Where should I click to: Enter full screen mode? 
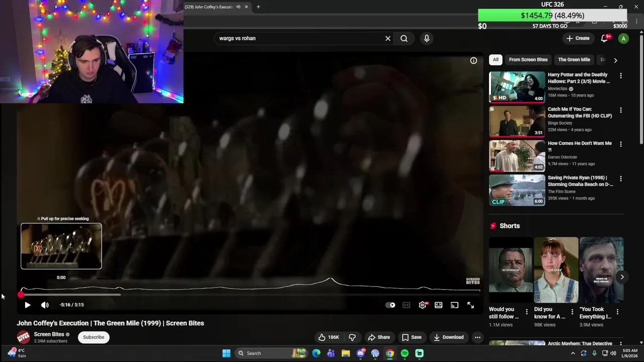(x=470, y=305)
